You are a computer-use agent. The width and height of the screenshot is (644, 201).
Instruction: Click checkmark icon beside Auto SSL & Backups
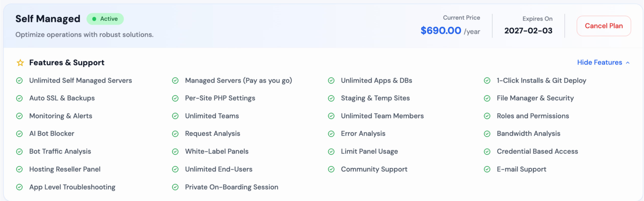20,98
